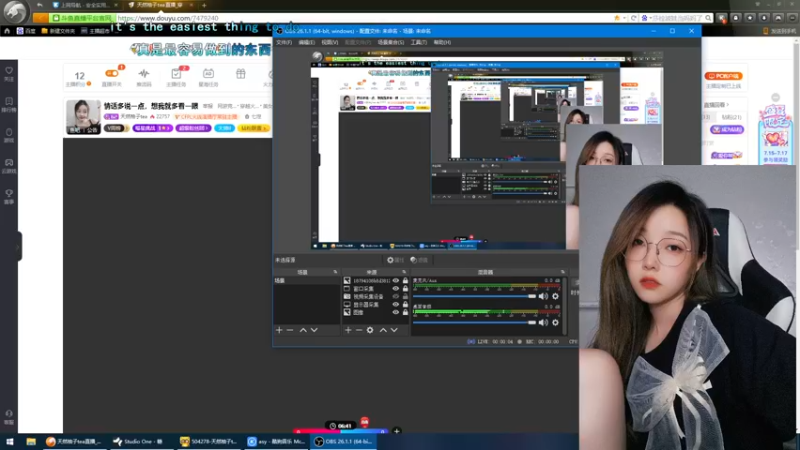The height and width of the screenshot is (450, 800).
Task: Open OBS Edit menu
Action: click(x=307, y=42)
